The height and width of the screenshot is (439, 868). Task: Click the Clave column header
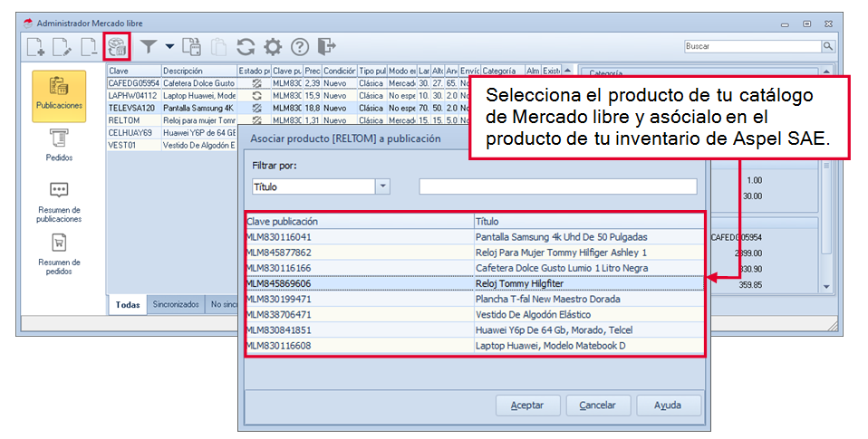134,71
